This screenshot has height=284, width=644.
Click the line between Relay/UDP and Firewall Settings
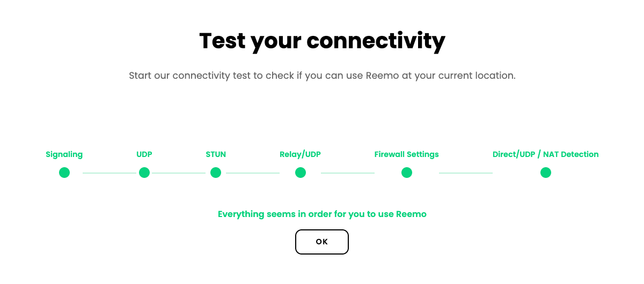[348, 173]
